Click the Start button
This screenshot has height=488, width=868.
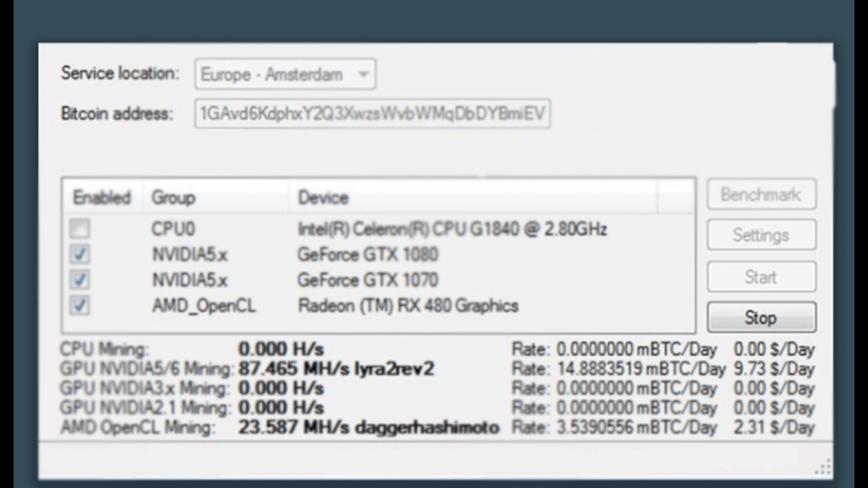pyautogui.click(x=761, y=277)
